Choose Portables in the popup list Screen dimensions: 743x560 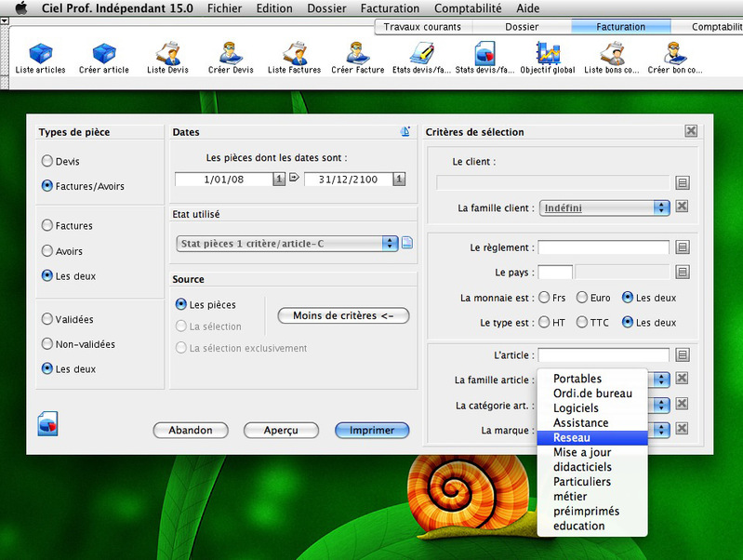point(592,379)
